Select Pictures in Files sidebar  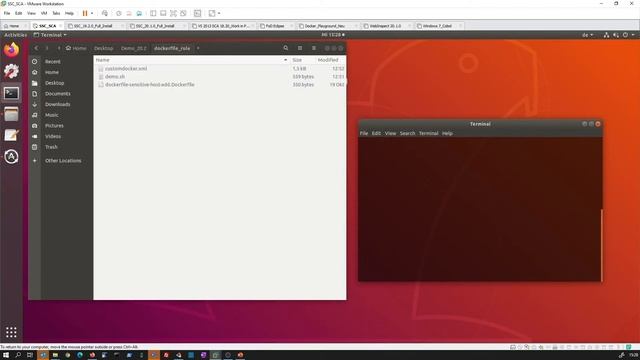[x=60, y=126]
